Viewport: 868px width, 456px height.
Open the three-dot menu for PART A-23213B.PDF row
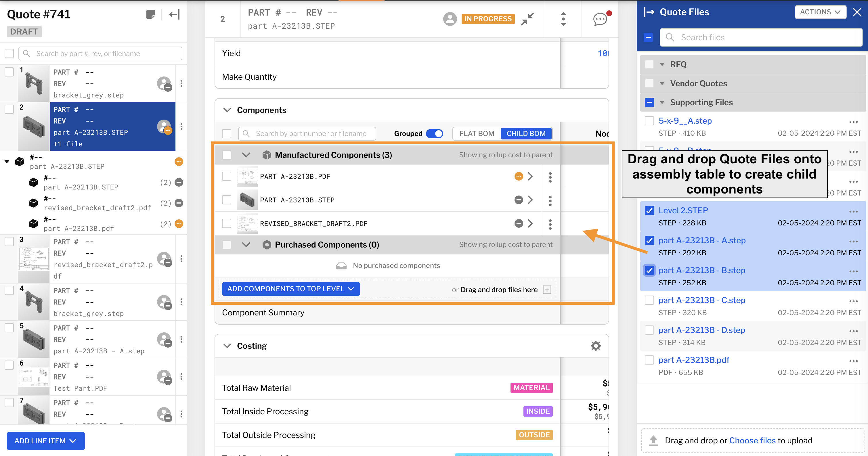tap(550, 177)
